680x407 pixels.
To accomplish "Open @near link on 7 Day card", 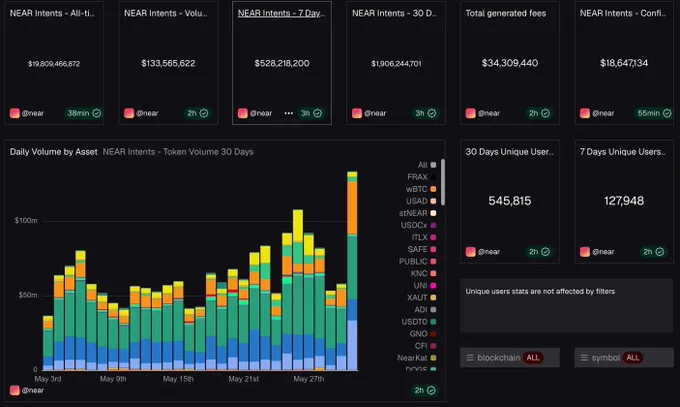I will tap(261, 113).
